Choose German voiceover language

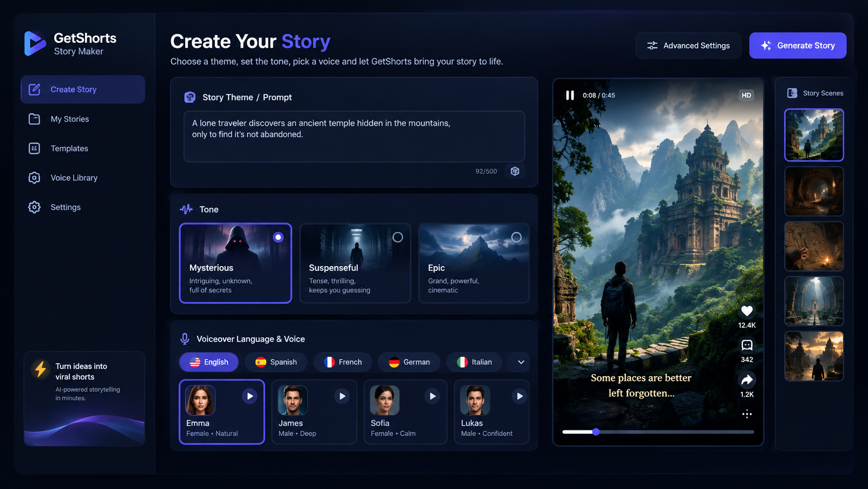click(409, 362)
